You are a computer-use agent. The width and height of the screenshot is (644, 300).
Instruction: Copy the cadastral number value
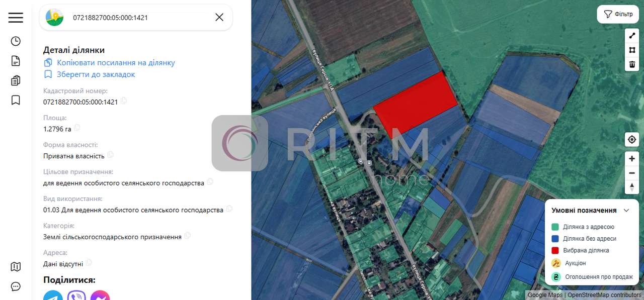(124, 101)
